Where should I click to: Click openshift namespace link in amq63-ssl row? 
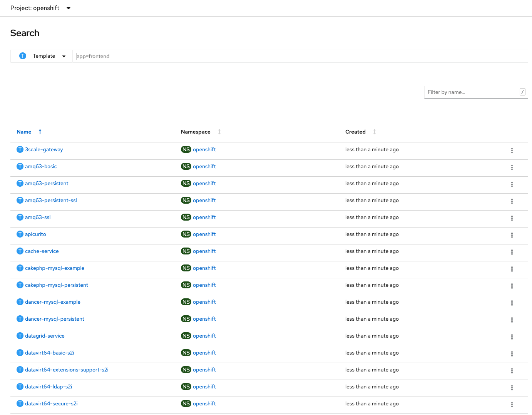(x=204, y=217)
